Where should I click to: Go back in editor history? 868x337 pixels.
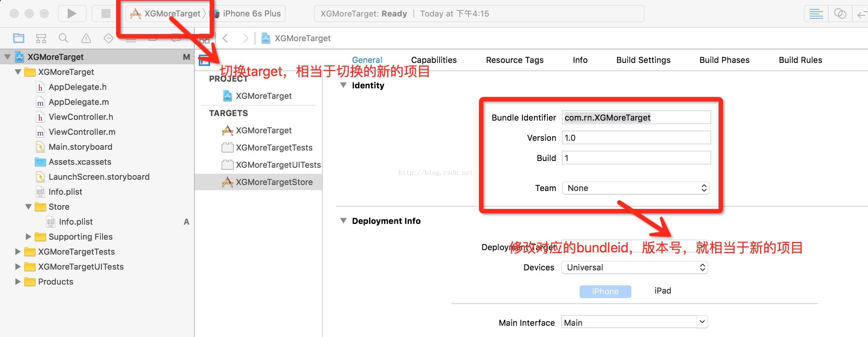(225, 38)
